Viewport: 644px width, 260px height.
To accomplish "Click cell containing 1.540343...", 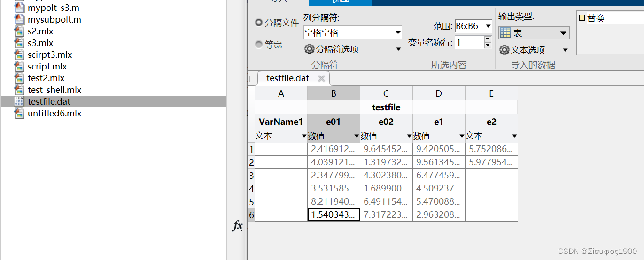I will click(x=334, y=215).
